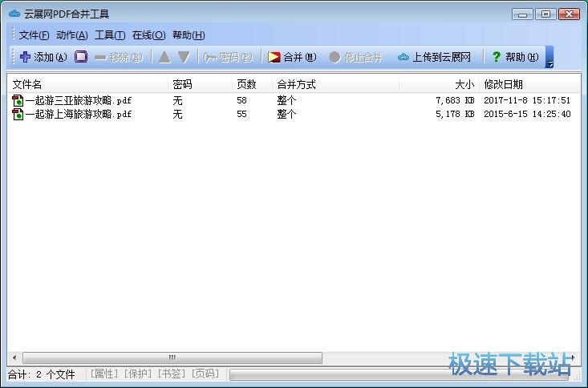
Task: Click page count 58 cell
Action: pos(242,100)
